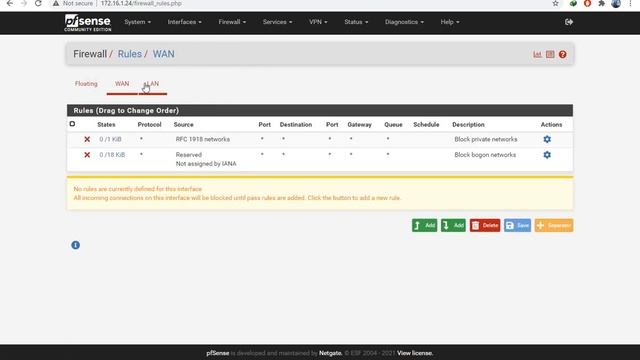Screen dimensions: 640x360
Task: Open the browser three-dot menu
Action: pyautogui.click(x=630, y=3)
